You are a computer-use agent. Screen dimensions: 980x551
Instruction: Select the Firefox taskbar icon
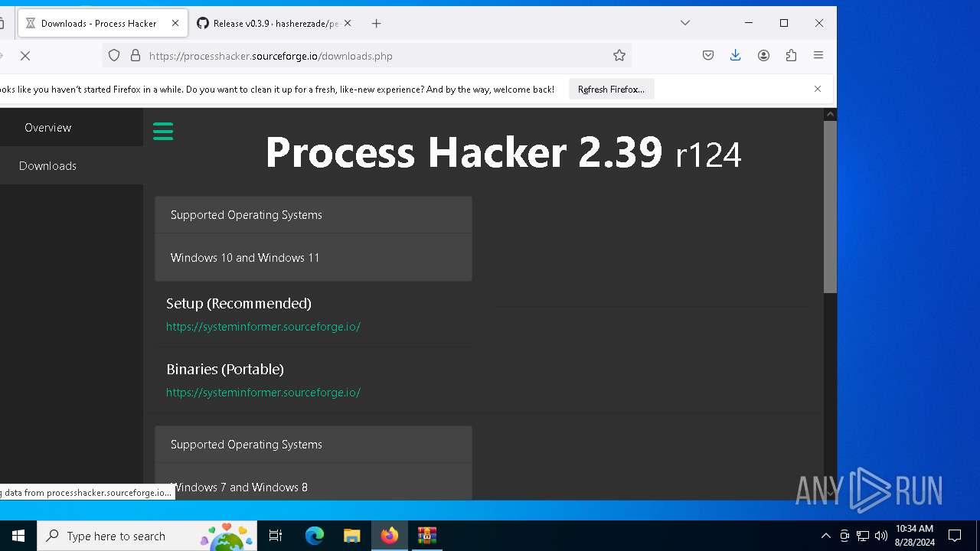390,536
